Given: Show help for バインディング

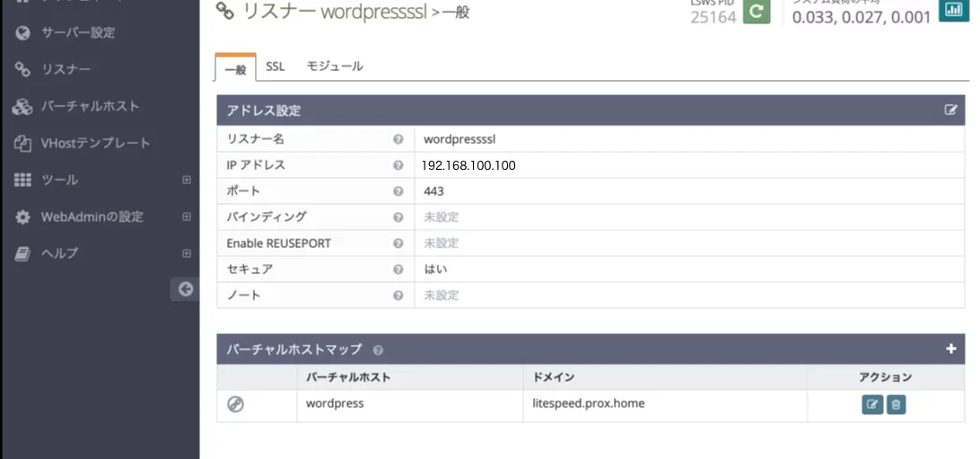Looking at the screenshot, I should coord(398,217).
